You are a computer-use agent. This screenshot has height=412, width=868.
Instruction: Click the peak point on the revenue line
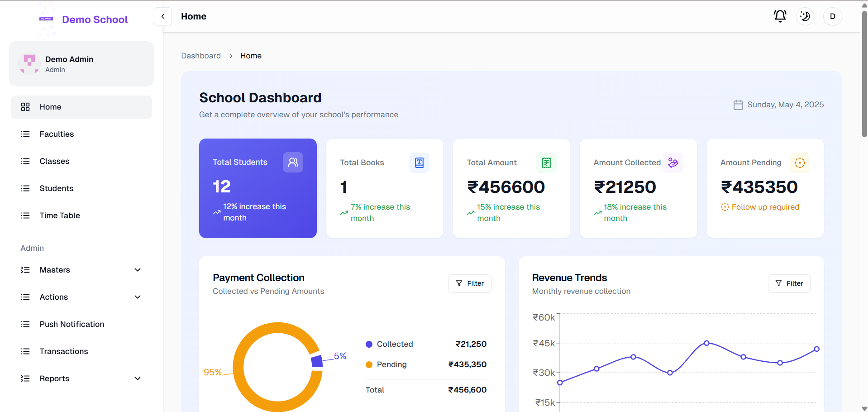tap(706, 343)
